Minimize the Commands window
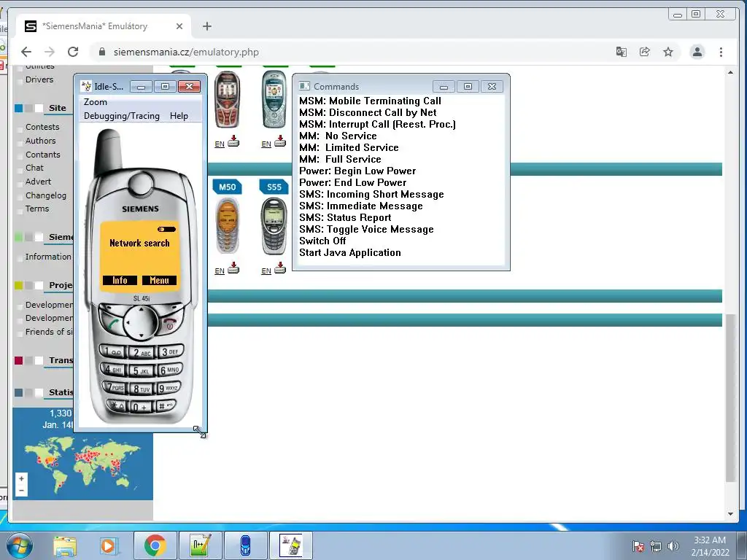 [444, 87]
